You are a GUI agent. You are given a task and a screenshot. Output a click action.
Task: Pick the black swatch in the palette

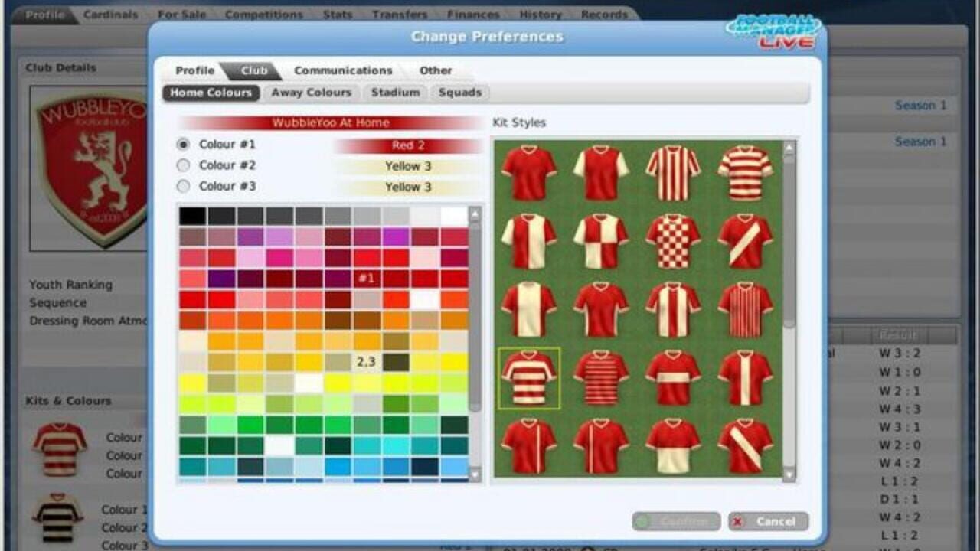(191, 217)
